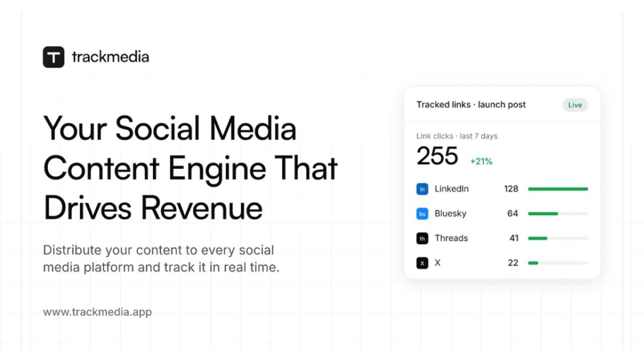
Task: Click the 128 LinkedIn click count
Action: 511,189
